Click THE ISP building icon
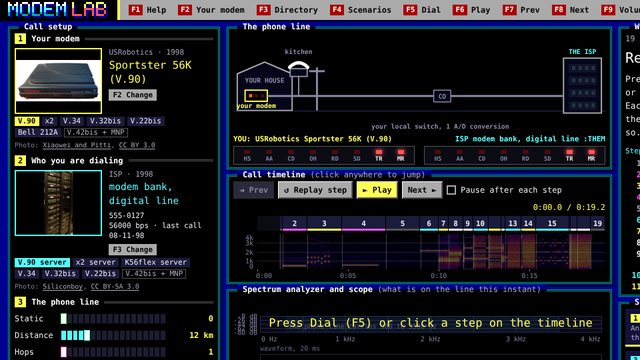The height and width of the screenshot is (360, 640). [582, 85]
